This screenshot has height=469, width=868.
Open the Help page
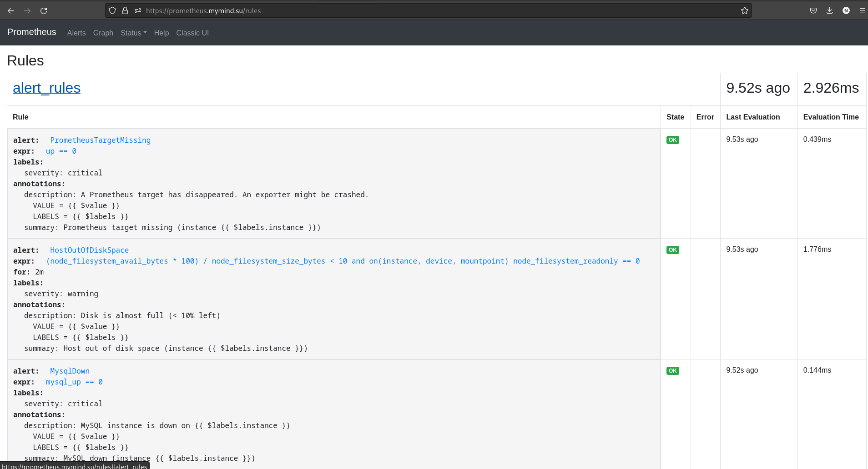click(x=161, y=33)
